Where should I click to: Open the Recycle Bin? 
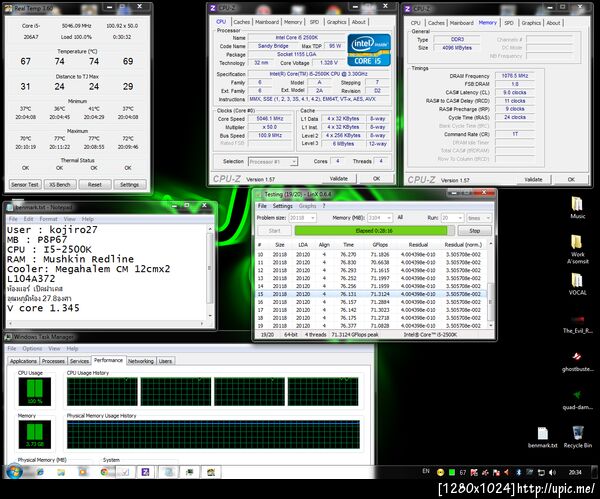(577, 437)
